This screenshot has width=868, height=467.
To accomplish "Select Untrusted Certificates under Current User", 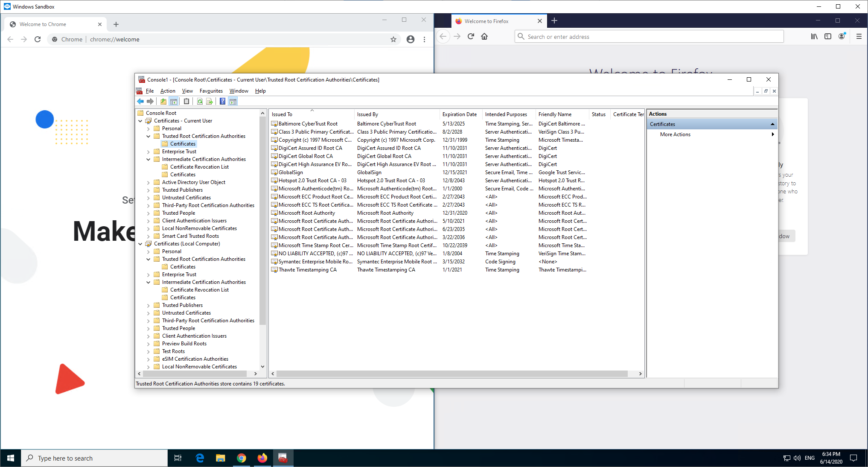I will coord(186,198).
